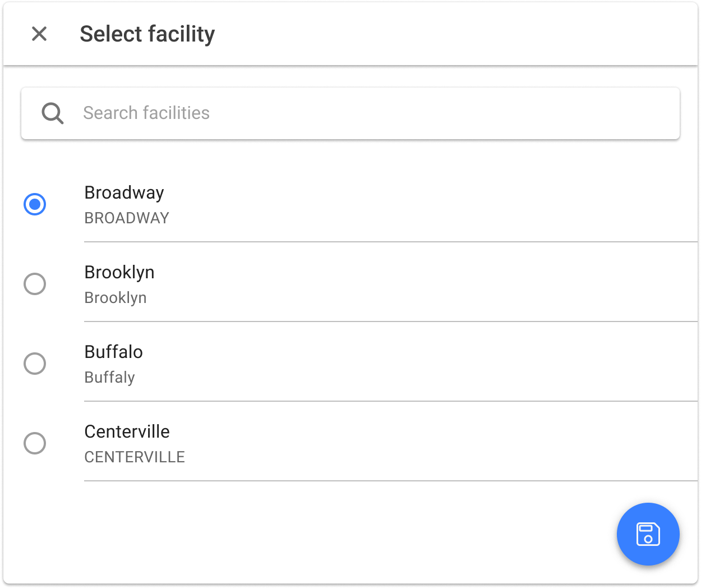Click the uppercase CENTERVILLE subtitle
The width and height of the screenshot is (701, 588).
(135, 457)
